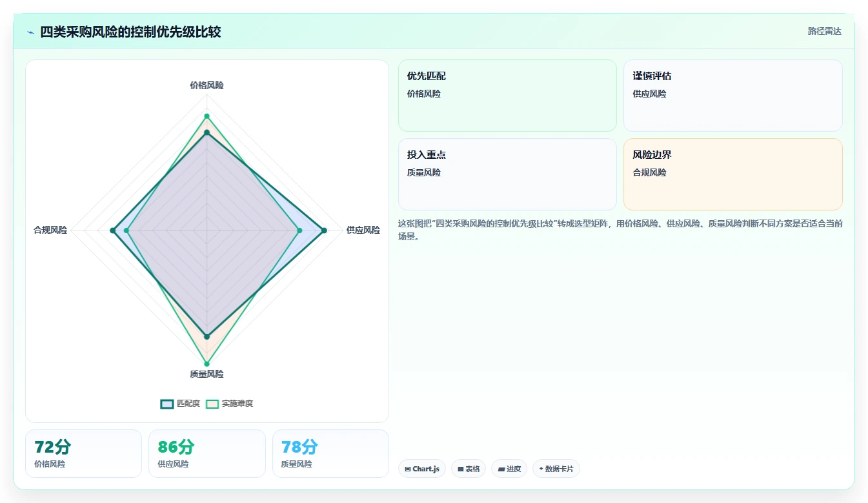Click the dark teal 匹配度 point on 价格风险 axis
The image size is (868, 503).
pyautogui.click(x=207, y=132)
